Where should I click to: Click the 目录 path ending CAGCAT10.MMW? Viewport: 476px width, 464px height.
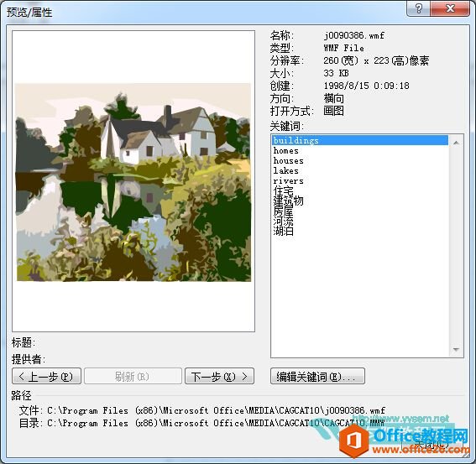[216, 423]
